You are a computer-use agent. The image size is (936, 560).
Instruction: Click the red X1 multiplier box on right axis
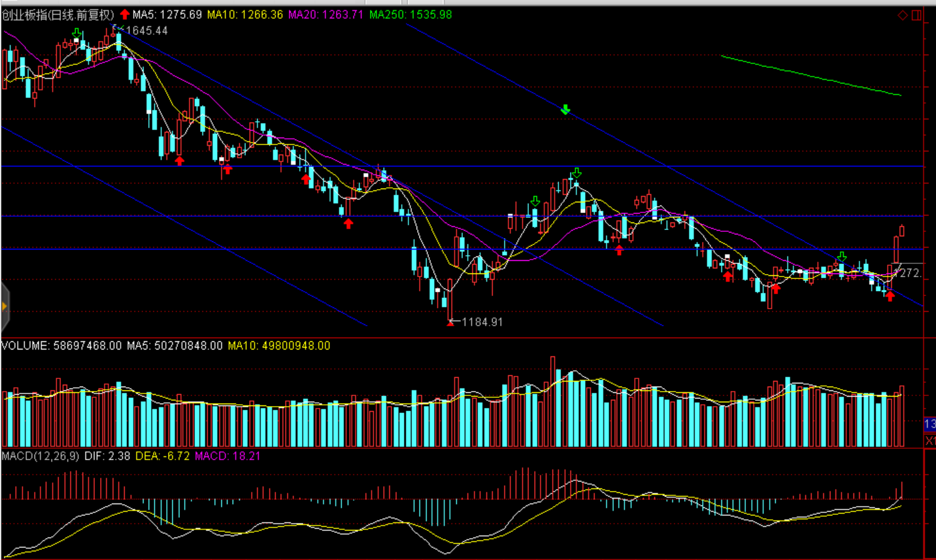point(930,441)
